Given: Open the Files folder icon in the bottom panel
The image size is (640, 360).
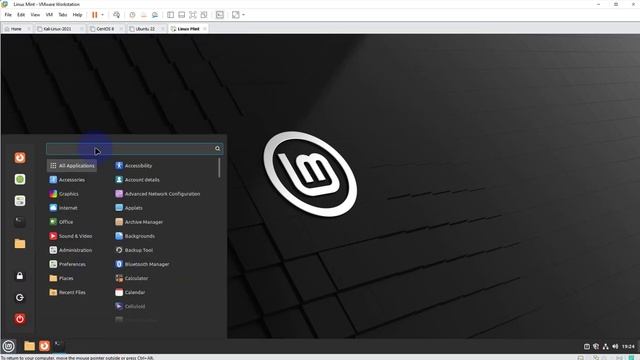Looking at the screenshot, I should [29, 346].
